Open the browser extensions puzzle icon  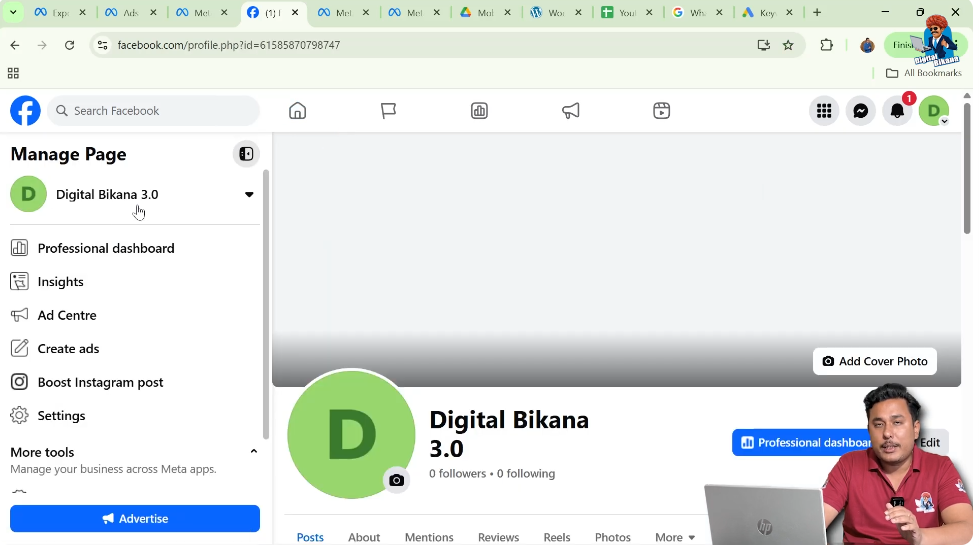[x=827, y=45]
